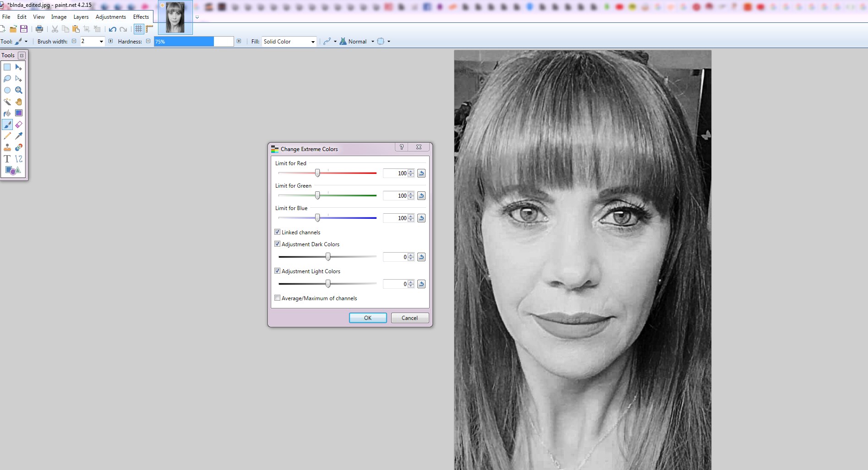
Task: Click the Limit for Green slider handle
Action: coord(317,195)
